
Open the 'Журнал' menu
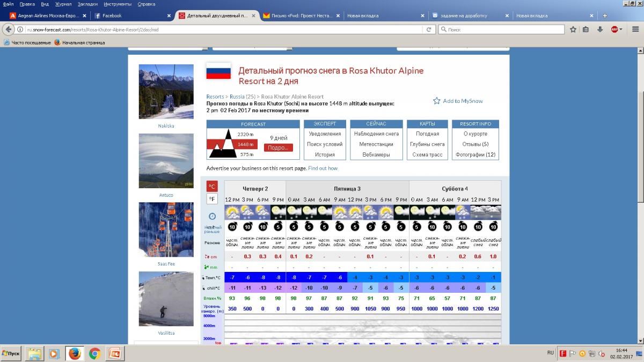pyautogui.click(x=63, y=4)
